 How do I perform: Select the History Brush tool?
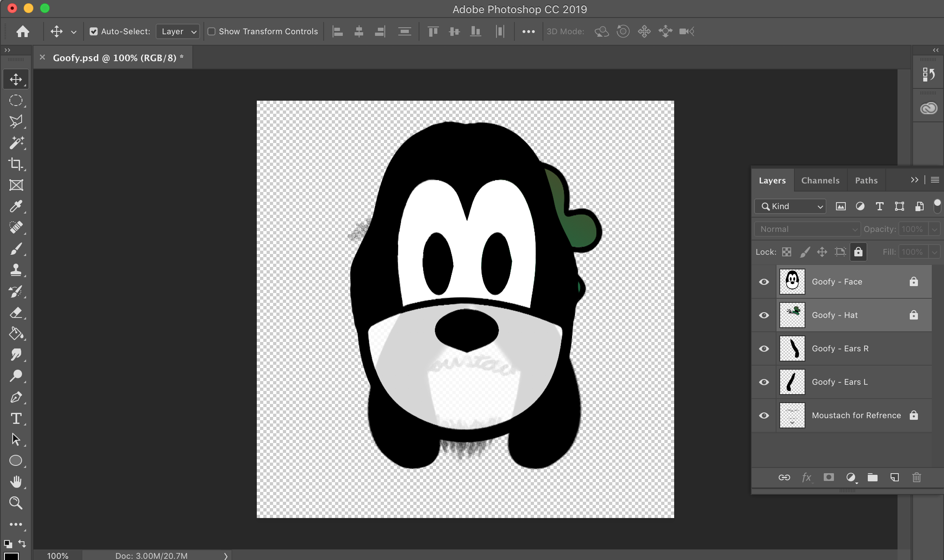click(16, 291)
